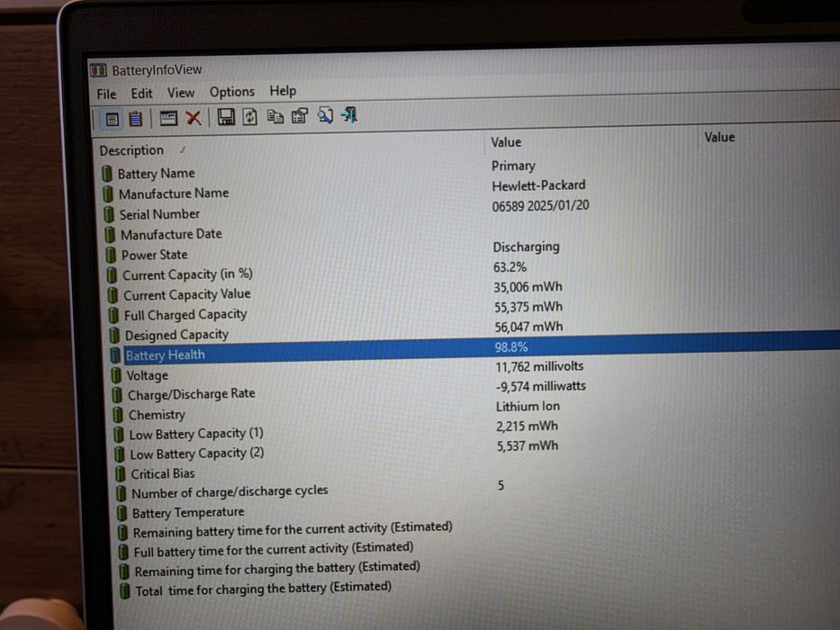Open the File menu
Viewport: 840px width, 630px height.
(x=106, y=94)
